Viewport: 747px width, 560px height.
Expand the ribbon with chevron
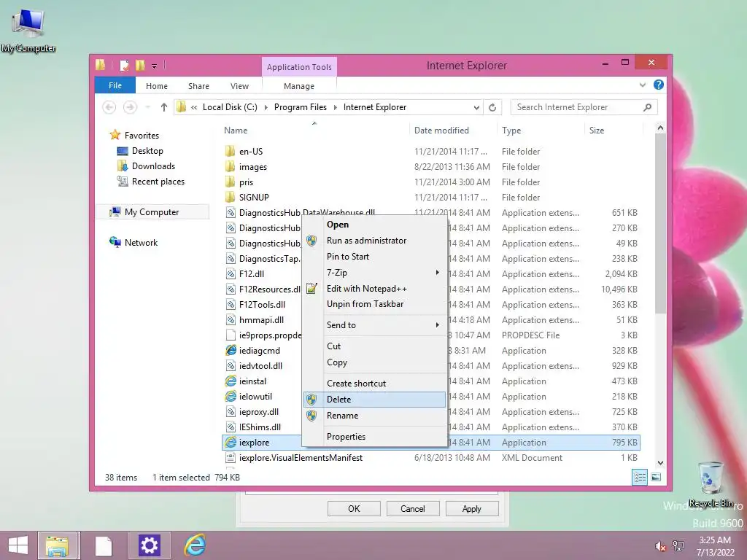point(642,85)
